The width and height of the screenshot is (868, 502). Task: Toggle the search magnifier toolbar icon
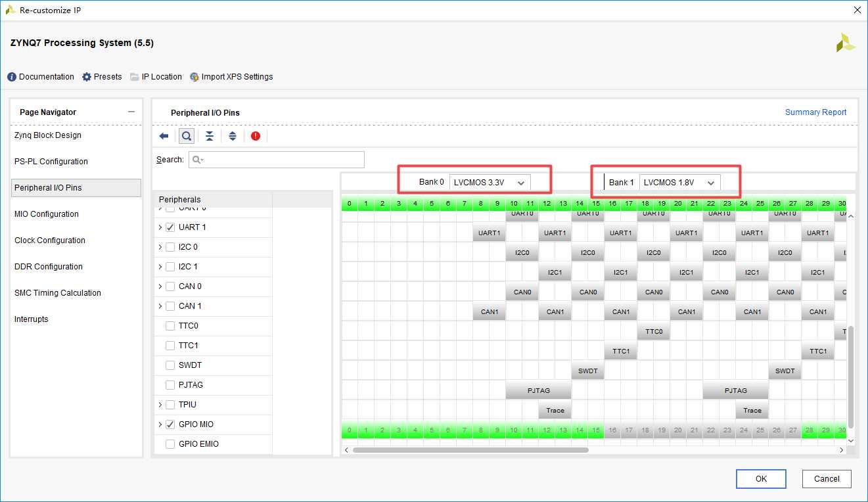click(x=187, y=136)
